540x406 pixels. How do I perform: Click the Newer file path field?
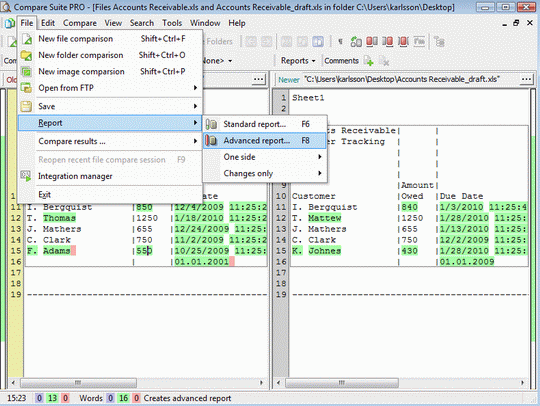tap(410, 80)
